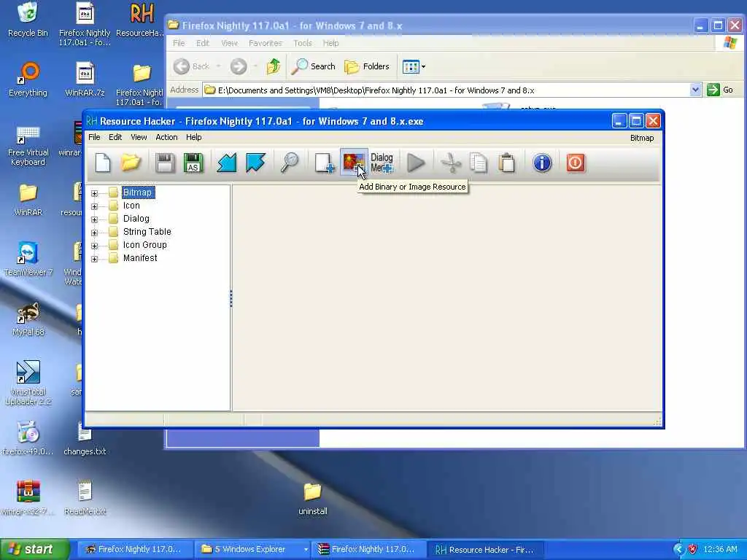Image resolution: width=747 pixels, height=560 pixels.
Task: Click the scissors Cut icon
Action: click(x=451, y=163)
